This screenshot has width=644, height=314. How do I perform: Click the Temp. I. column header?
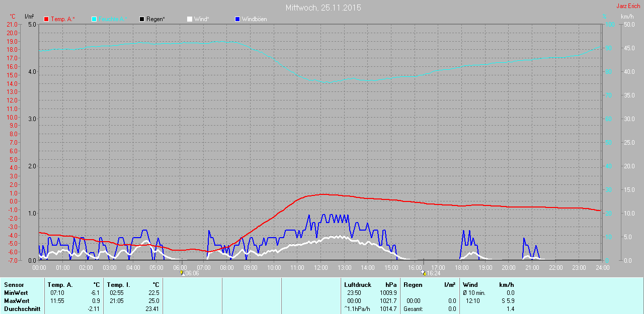coord(118,285)
